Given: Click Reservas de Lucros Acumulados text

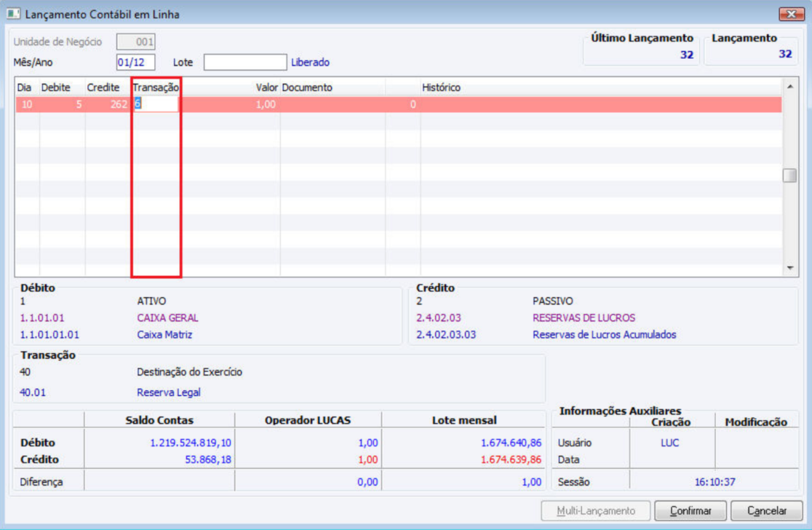Looking at the screenshot, I should [x=605, y=335].
